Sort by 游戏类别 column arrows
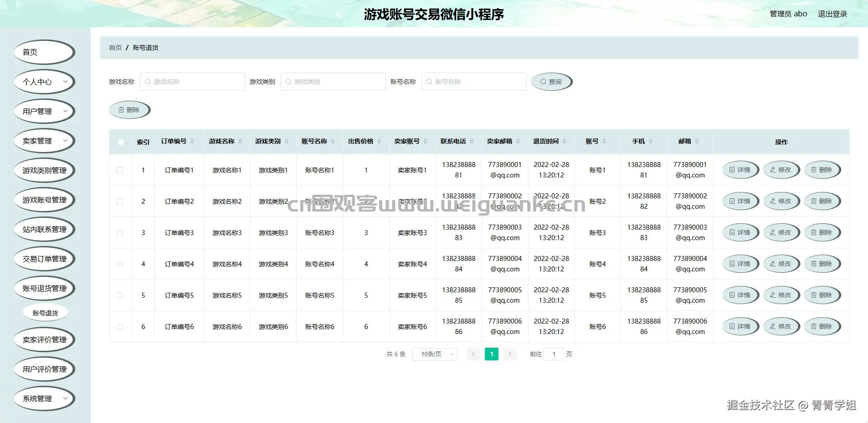Image resolution: width=868 pixels, height=423 pixels. click(x=286, y=141)
